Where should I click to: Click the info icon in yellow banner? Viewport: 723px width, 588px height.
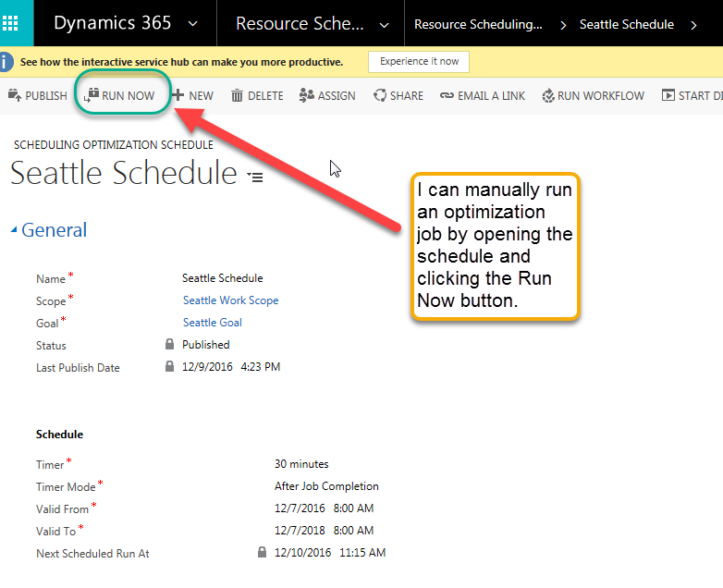6,62
